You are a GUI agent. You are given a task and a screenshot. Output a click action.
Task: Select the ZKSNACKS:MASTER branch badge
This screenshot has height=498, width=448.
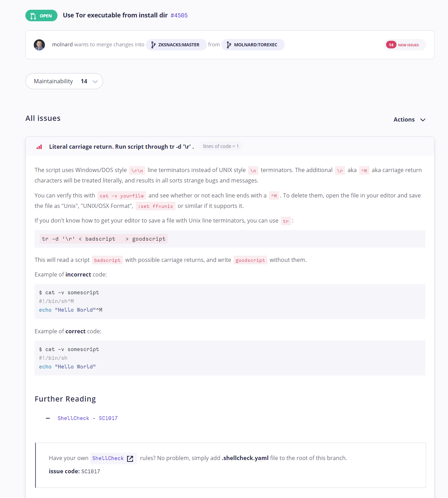click(x=176, y=45)
